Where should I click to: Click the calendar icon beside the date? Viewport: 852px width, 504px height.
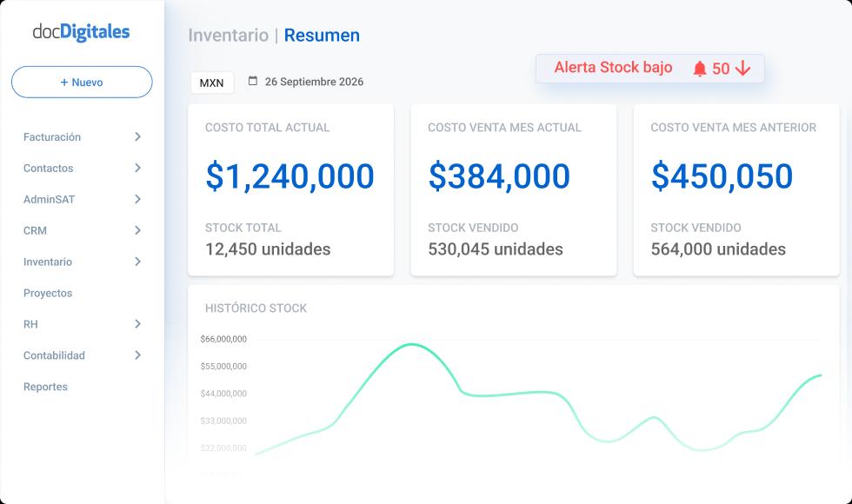pyautogui.click(x=253, y=81)
